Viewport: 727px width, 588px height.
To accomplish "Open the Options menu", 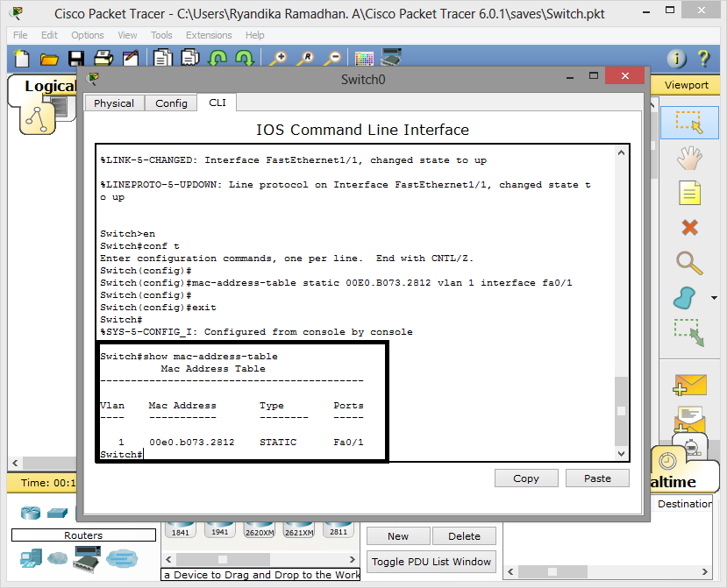I will (88, 35).
